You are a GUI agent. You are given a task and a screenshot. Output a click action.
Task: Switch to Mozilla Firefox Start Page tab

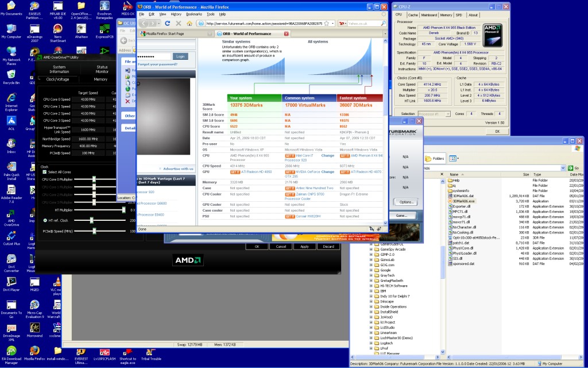point(164,34)
